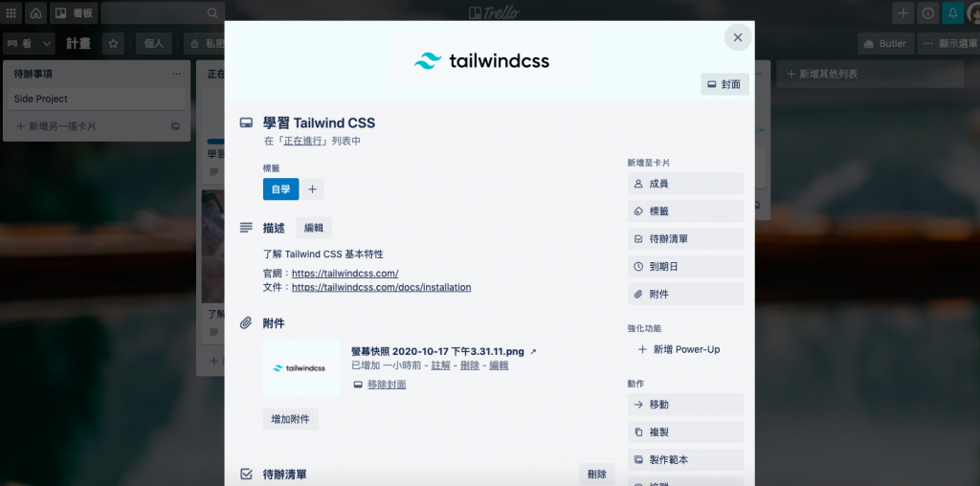980x486 pixels.
Task: Close the card detail dialog
Action: [738, 37]
